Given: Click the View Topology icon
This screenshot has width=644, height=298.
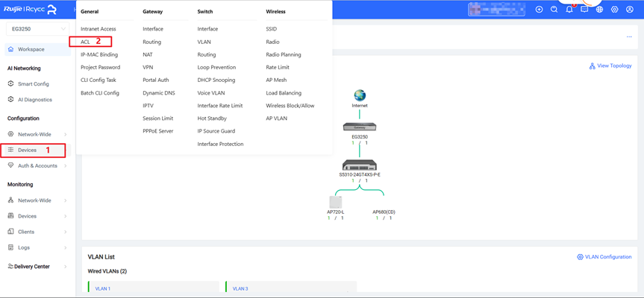Looking at the screenshot, I should (x=593, y=66).
